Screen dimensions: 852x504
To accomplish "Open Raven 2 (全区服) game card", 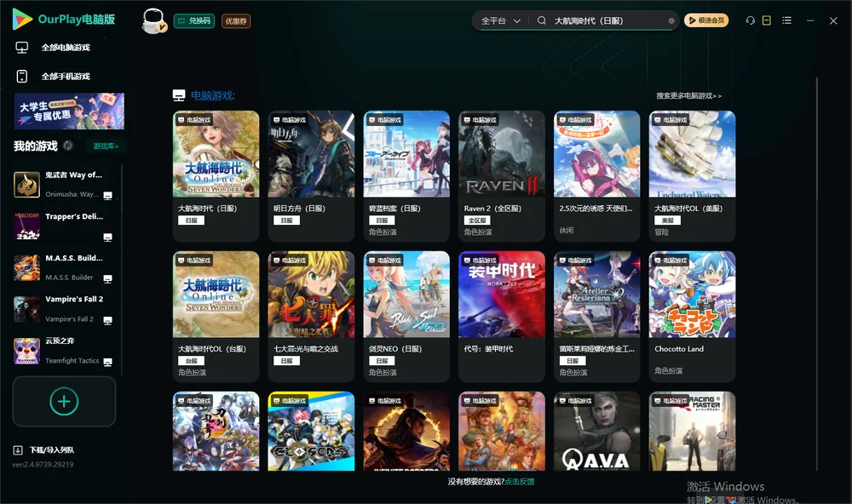I will point(502,175).
